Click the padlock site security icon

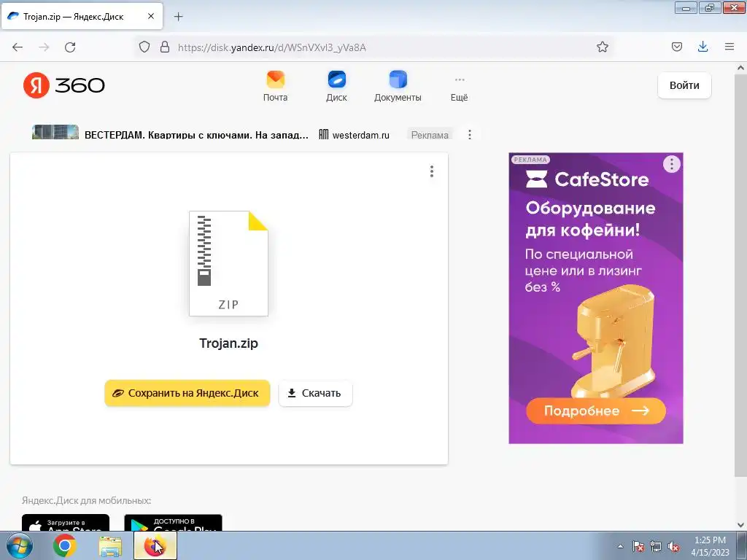165,47
